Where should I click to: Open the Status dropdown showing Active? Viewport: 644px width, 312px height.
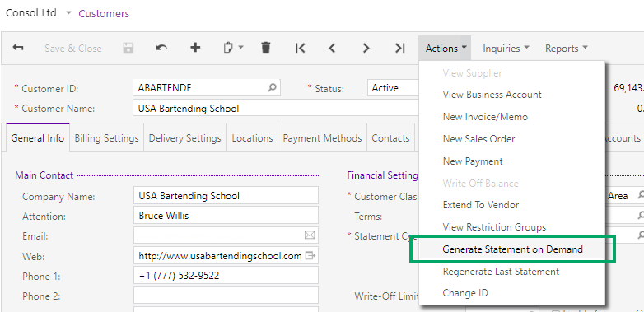pyautogui.click(x=393, y=88)
